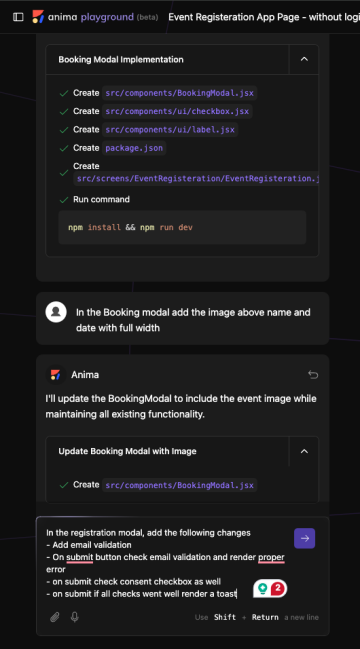Viewport: 360px width, 649px height.
Task: Open the src/components/ui/checkbox.jsx file
Action: click(x=177, y=111)
